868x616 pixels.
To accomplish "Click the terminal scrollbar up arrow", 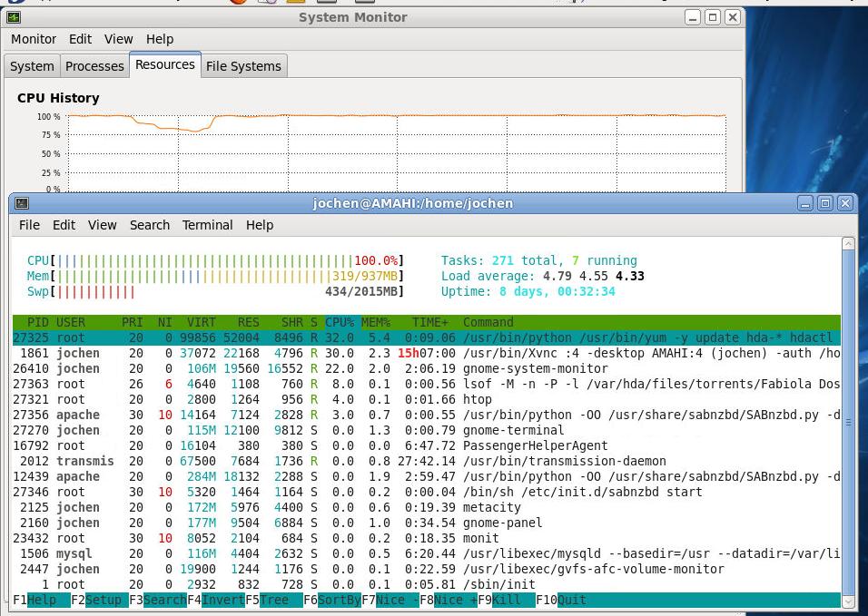I will click(x=848, y=243).
